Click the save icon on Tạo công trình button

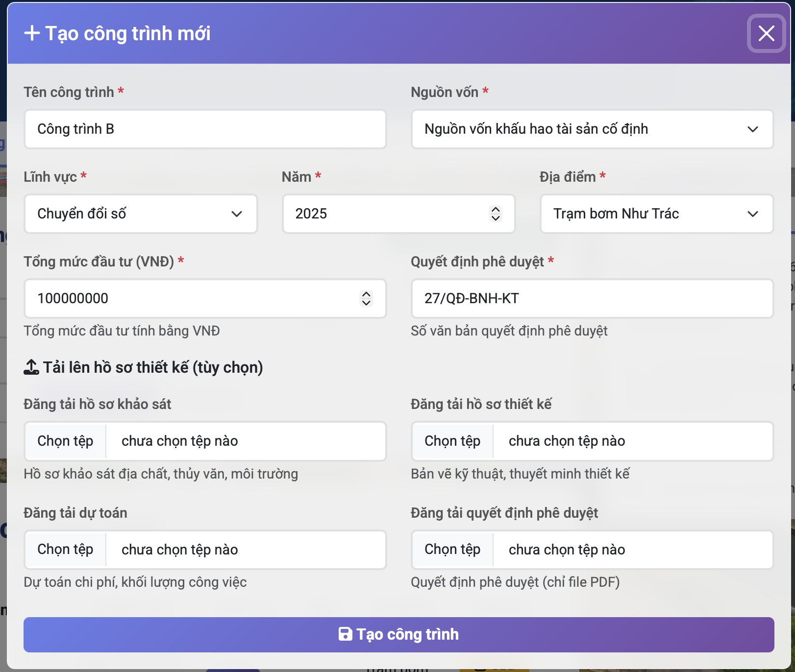pos(345,634)
